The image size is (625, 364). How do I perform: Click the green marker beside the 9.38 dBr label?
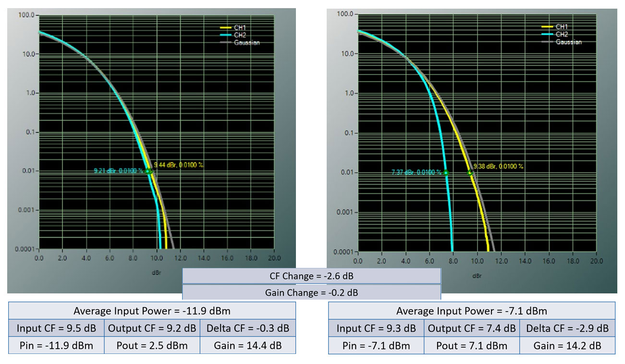point(470,172)
